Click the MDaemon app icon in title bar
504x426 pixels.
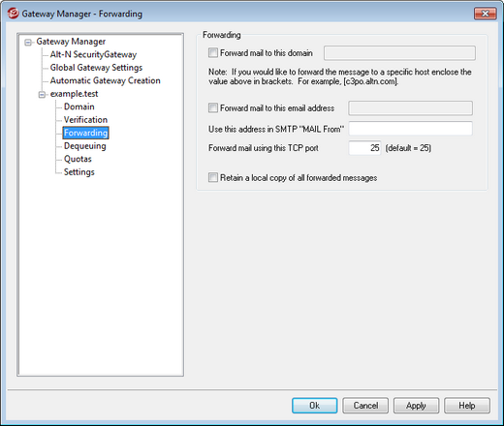(13, 14)
